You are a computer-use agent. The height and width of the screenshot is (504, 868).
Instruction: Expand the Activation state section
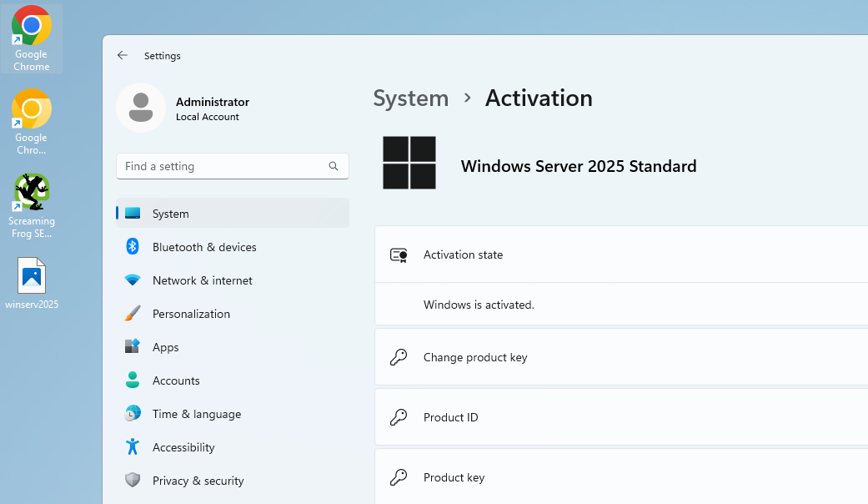(621, 255)
